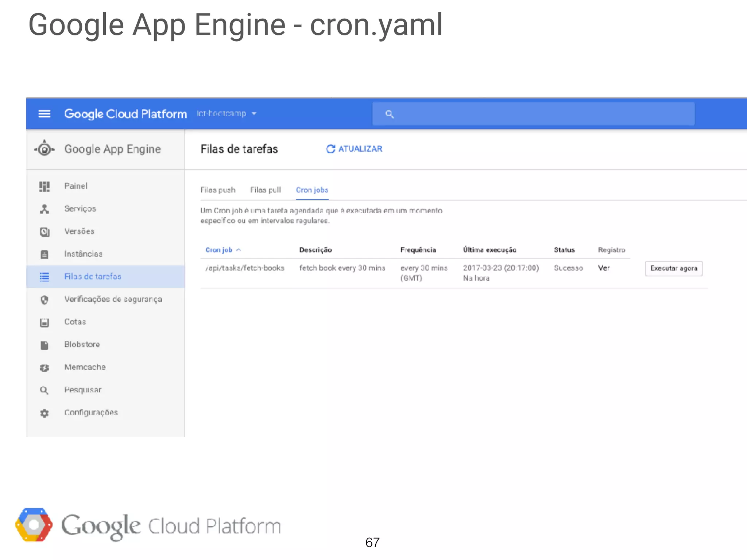Click the Serviços icon
Viewport: 747px width, 560px height.
pos(44,209)
